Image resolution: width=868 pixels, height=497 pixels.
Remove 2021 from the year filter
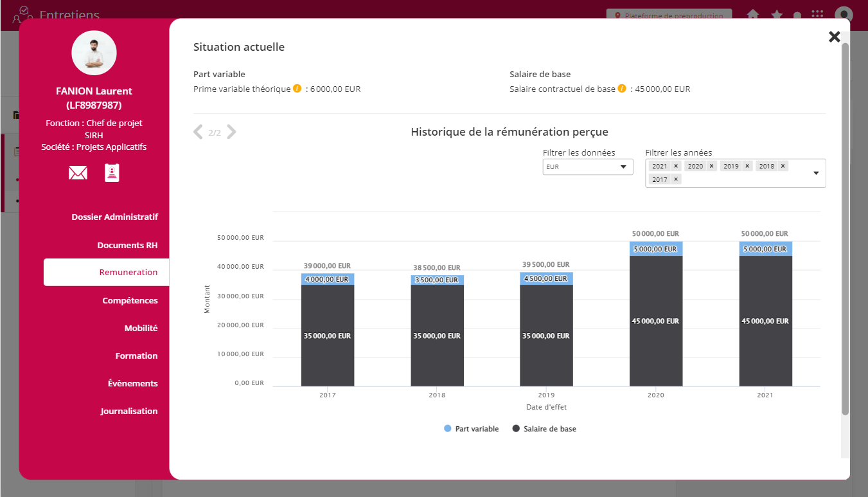pos(675,166)
